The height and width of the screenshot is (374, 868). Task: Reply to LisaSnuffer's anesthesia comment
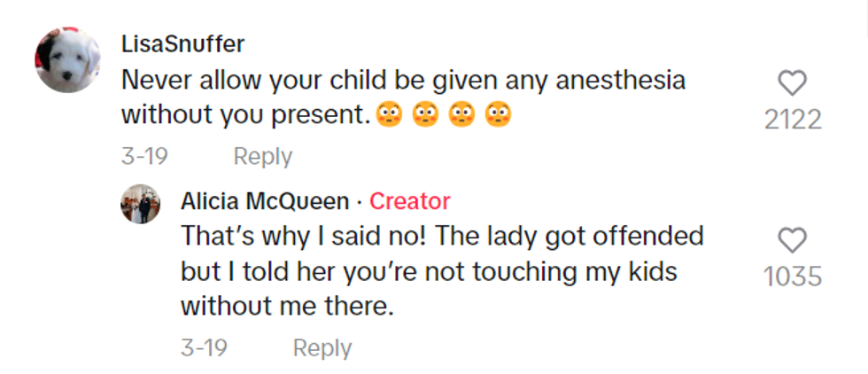click(262, 157)
